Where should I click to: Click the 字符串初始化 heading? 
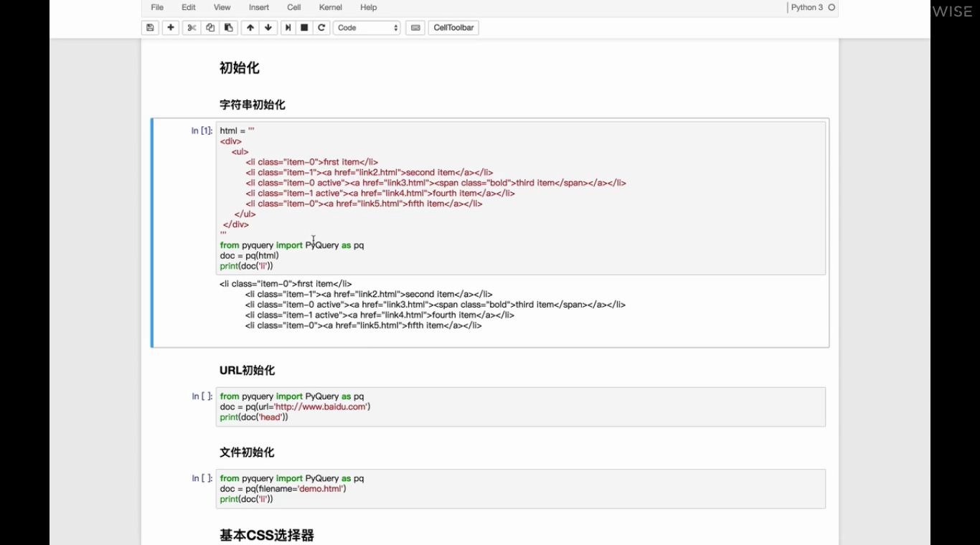253,105
